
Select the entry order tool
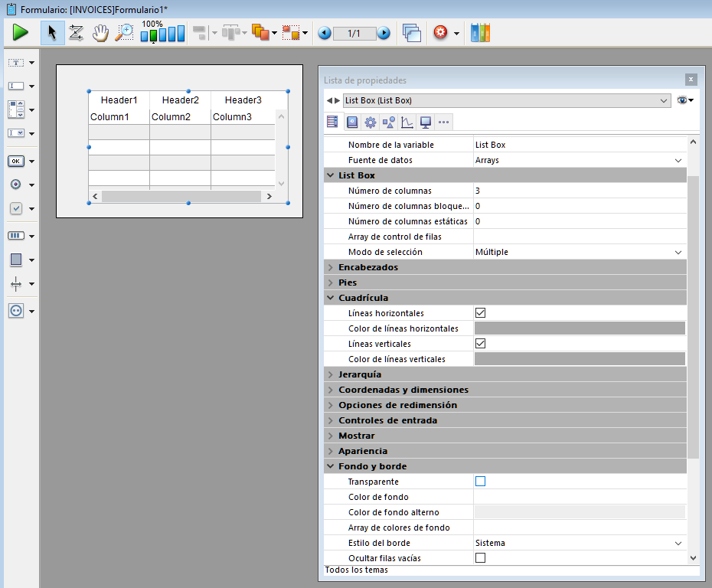(77, 33)
